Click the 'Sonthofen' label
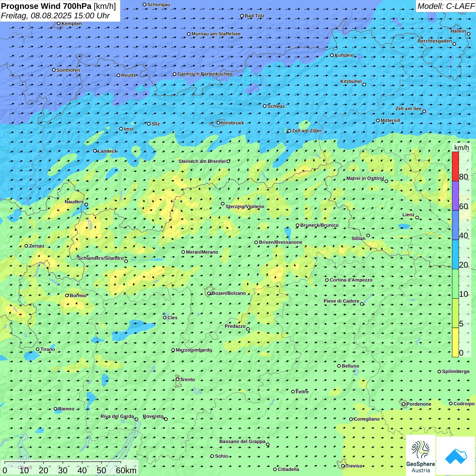Viewport: 476px width, 476px height. click(x=68, y=70)
